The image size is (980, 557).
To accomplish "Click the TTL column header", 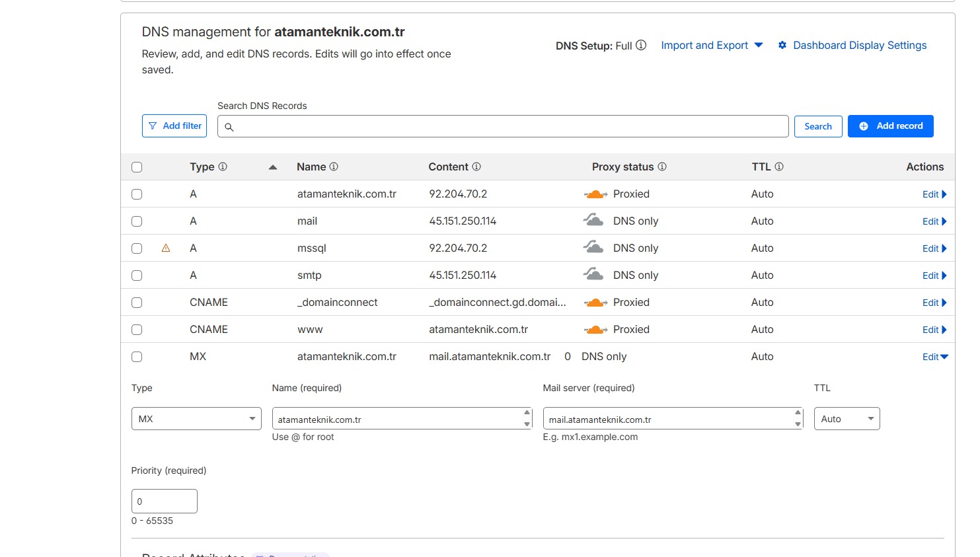I will coord(761,167).
